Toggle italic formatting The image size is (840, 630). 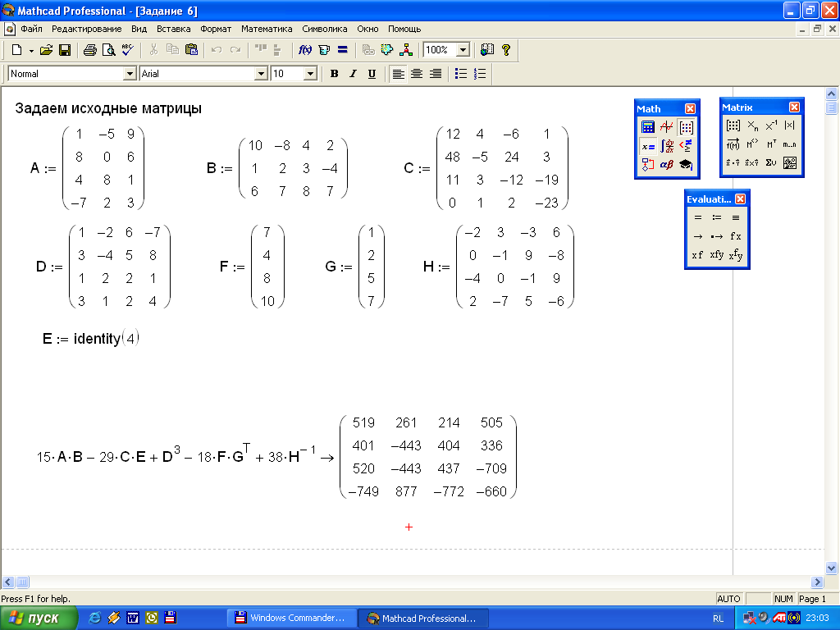click(x=353, y=74)
